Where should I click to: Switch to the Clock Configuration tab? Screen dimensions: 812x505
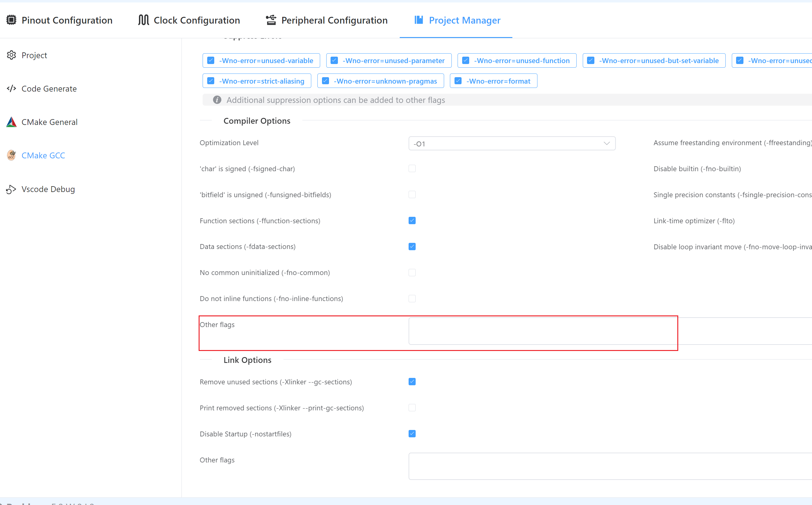[189, 20]
